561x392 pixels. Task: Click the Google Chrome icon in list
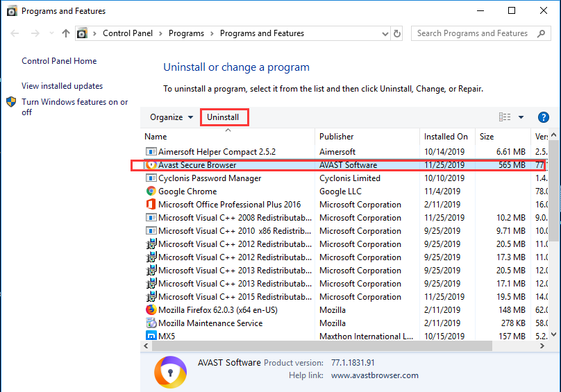click(151, 191)
